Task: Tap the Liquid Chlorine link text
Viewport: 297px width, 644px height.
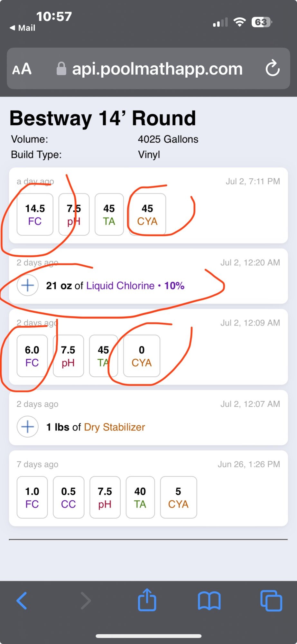Action: coord(120,286)
